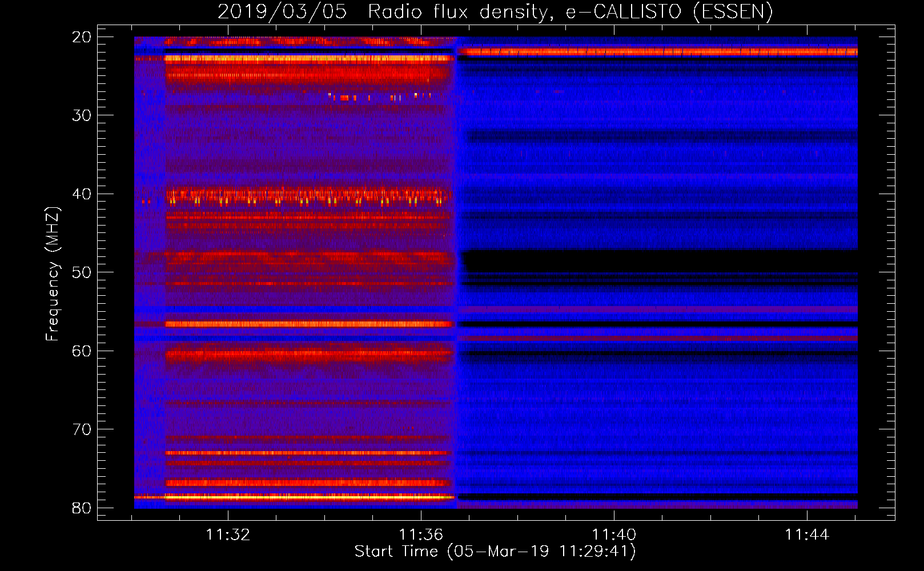This screenshot has width=924, height=571.
Task: Click the 'Frequency (MHZ)' axis label
Action: coord(53,274)
